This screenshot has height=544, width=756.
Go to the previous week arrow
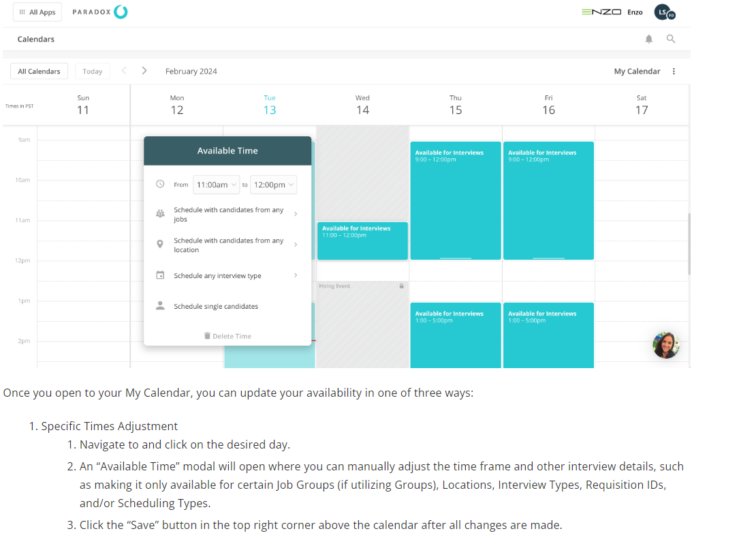[124, 71]
